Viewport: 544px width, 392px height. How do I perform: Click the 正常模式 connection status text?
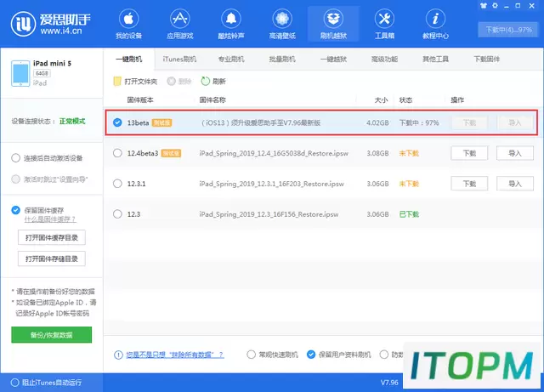pyautogui.click(x=72, y=122)
